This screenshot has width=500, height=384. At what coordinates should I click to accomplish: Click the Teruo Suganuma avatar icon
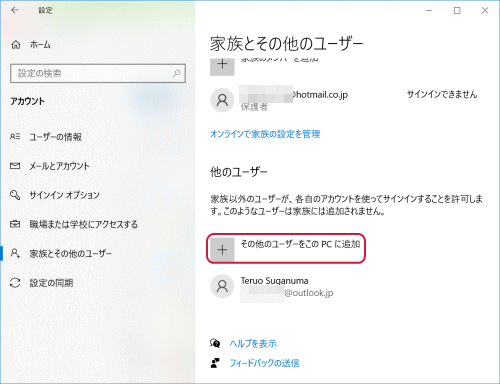pyautogui.click(x=222, y=286)
